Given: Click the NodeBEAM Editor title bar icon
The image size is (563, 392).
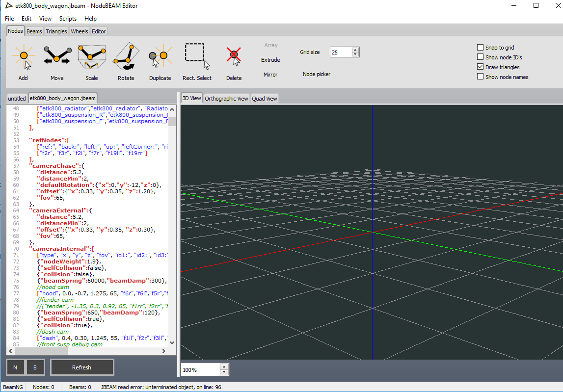Looking at the screenshot, I should pos(9,6).
